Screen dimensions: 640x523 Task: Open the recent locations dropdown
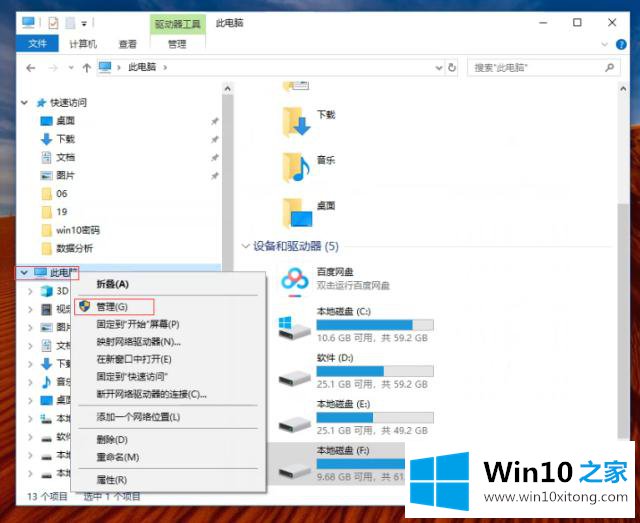click(x=71, y=68)
